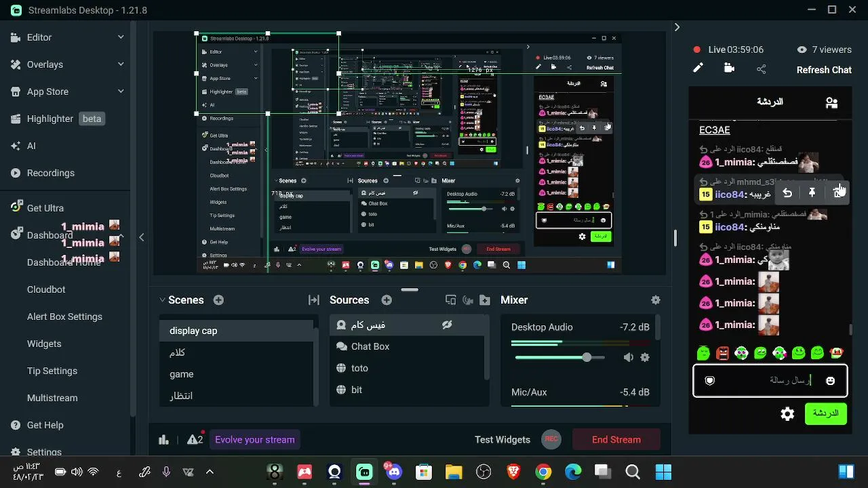The image size is (868, 488).
Task: Share the stream using the share icon
Action: pos(761,69)
